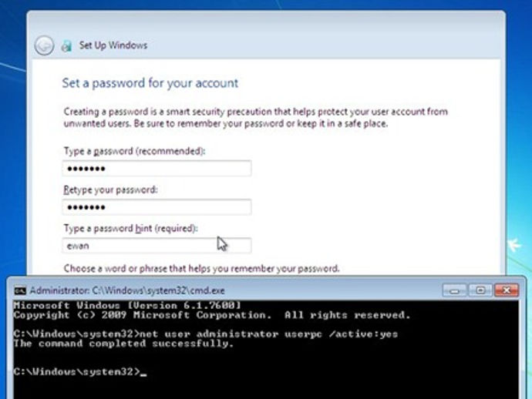Click the Retype your password label
The image size is (532, 399).
pos(110,189)
